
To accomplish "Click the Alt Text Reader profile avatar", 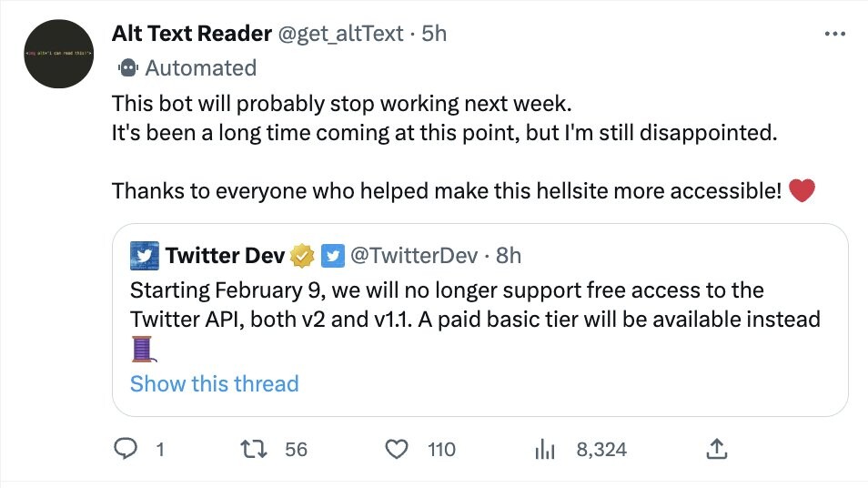I will click(x=60, y=54).
